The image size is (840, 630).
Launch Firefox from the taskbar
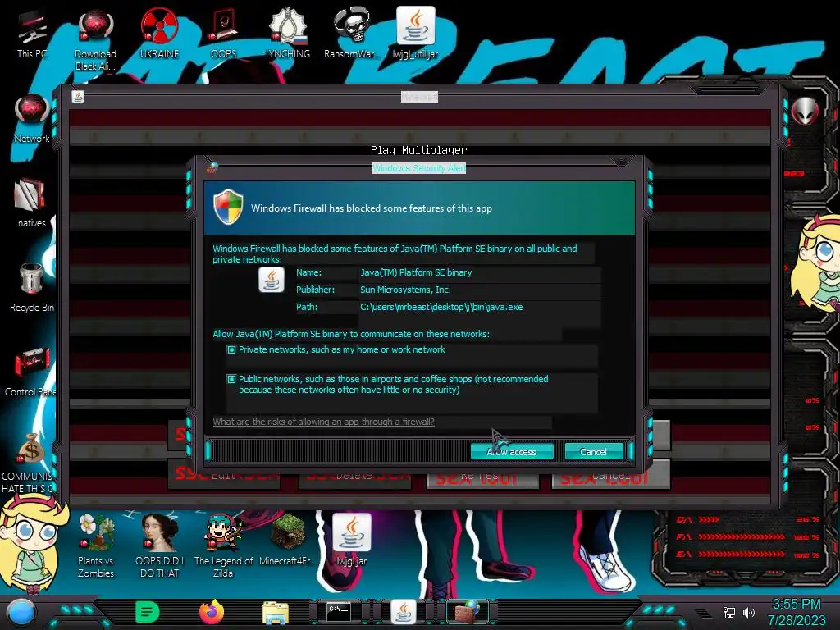(212, 612)
